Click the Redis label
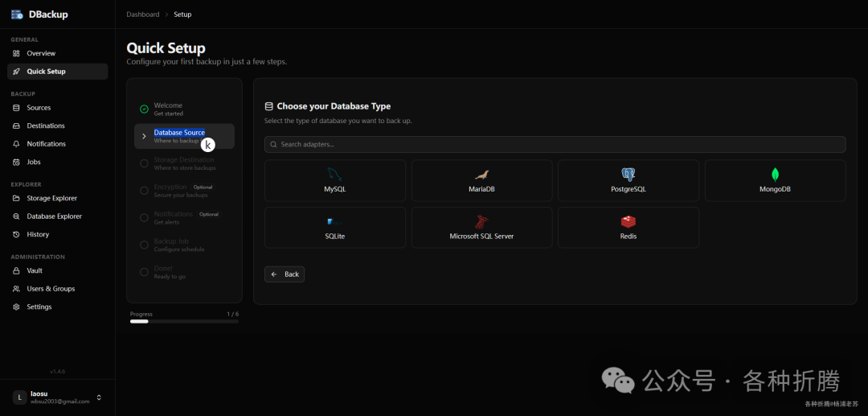The height and width of the screenshot is (416, 868). pyautogui.click(x=628, y=236)
